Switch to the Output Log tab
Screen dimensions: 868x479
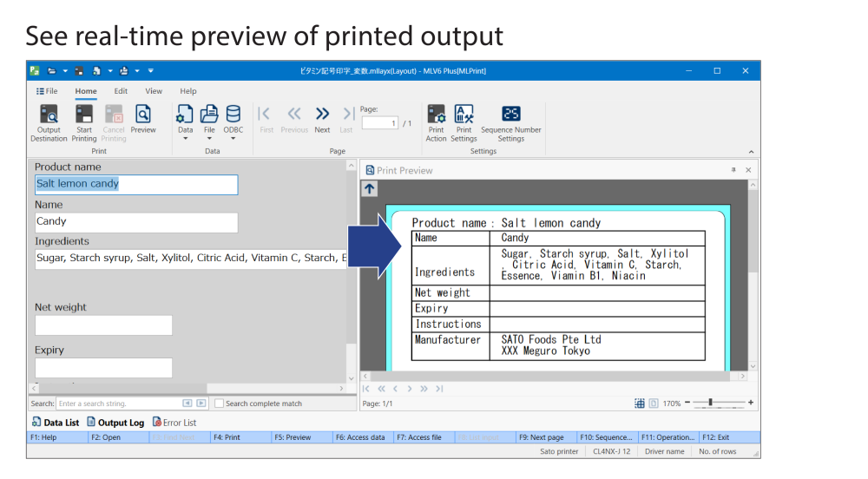(x=115, y=423)
